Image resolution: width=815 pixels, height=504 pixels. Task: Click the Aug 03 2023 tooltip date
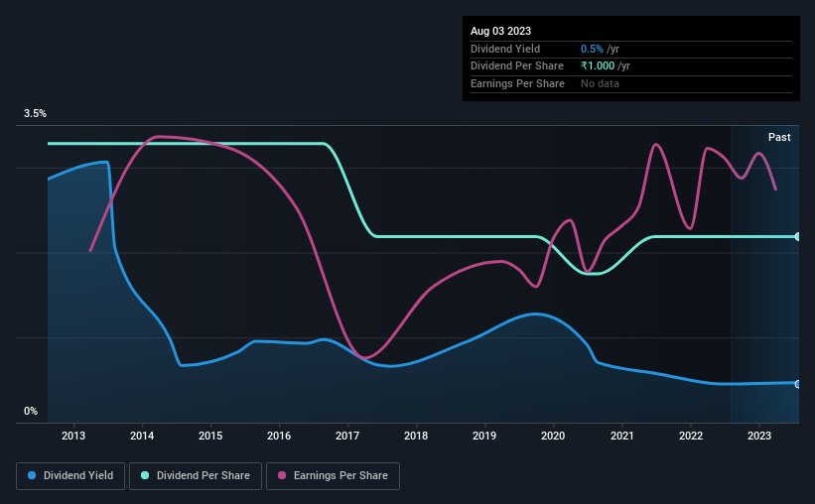coord(500,31)
